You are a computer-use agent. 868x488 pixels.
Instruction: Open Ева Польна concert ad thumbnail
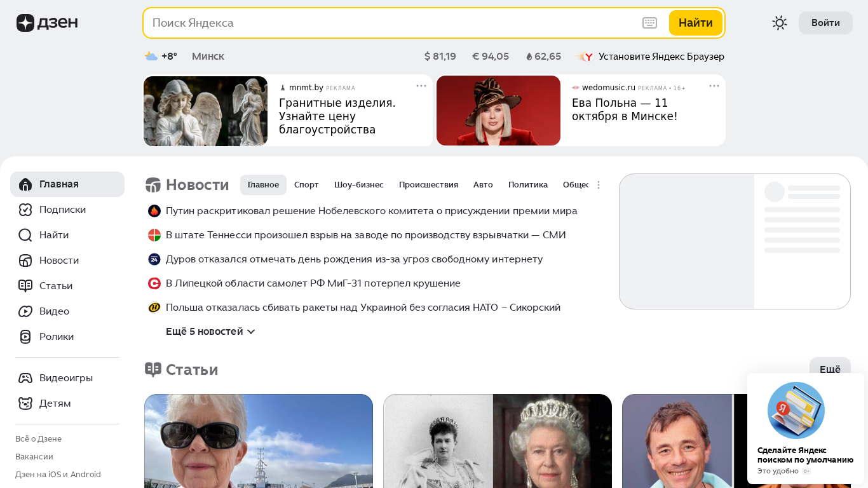coord(498,111)
